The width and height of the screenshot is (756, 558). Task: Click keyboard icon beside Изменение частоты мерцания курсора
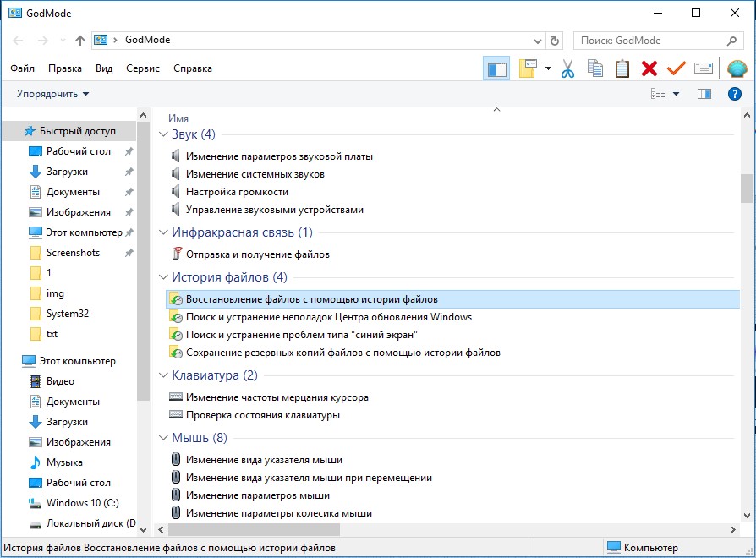(x=176, y=397)
